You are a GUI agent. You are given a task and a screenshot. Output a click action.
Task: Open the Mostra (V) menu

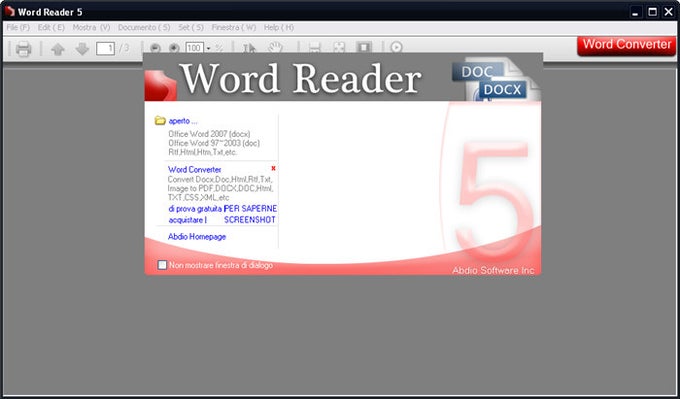(x=91, y=27)
